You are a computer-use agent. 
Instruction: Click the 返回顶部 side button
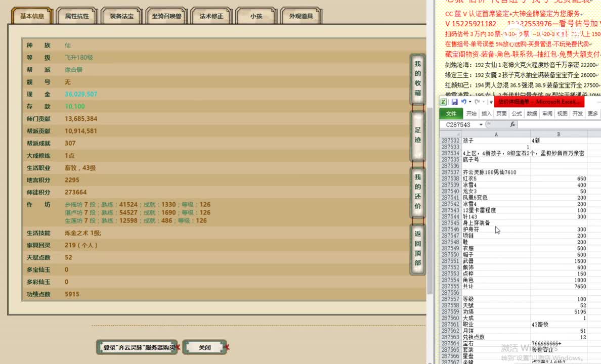(417, 248)
